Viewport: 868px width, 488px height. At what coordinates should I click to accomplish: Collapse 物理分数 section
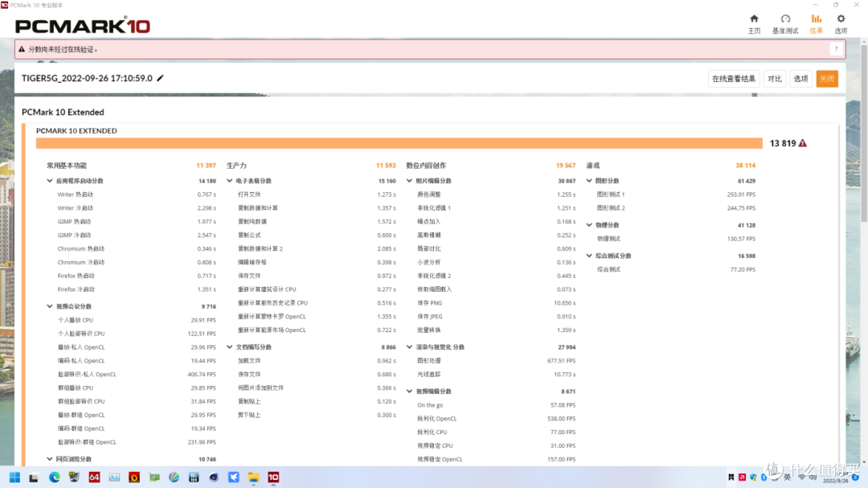590,225
